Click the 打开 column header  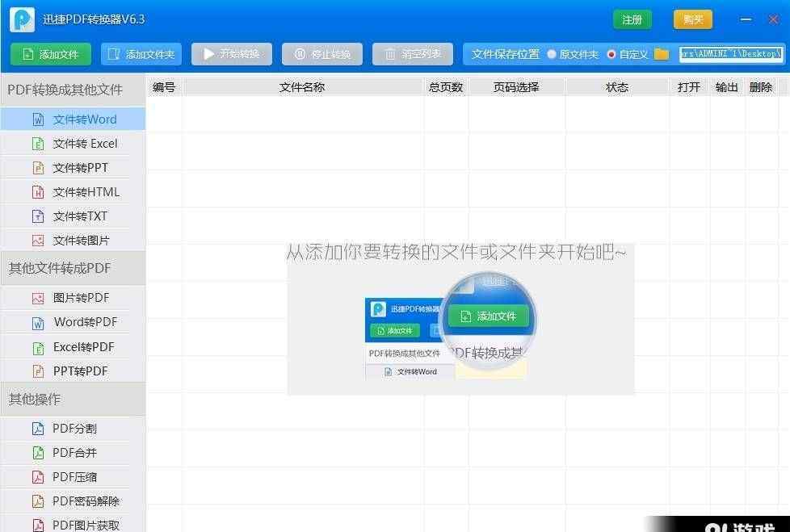tap(689, 87)
